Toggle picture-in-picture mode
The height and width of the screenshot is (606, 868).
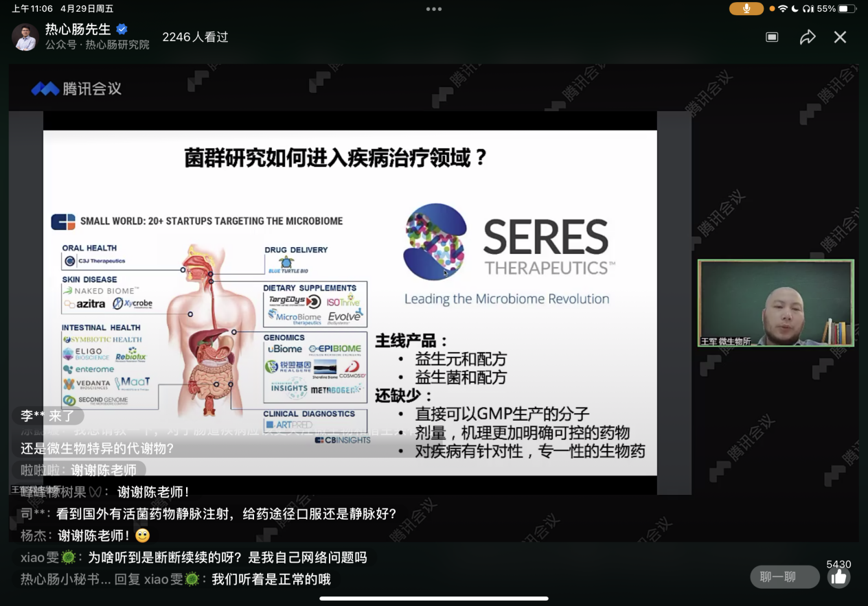click(772, 37)
